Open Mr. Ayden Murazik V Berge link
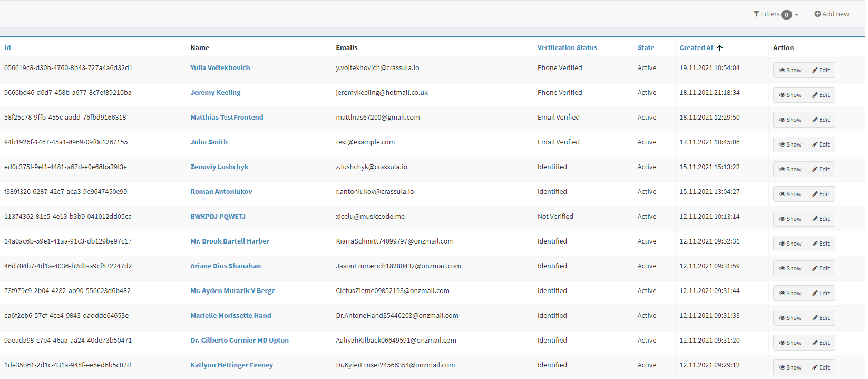Image resolution: width=868 pixels, height=379 pixels. 233,291
